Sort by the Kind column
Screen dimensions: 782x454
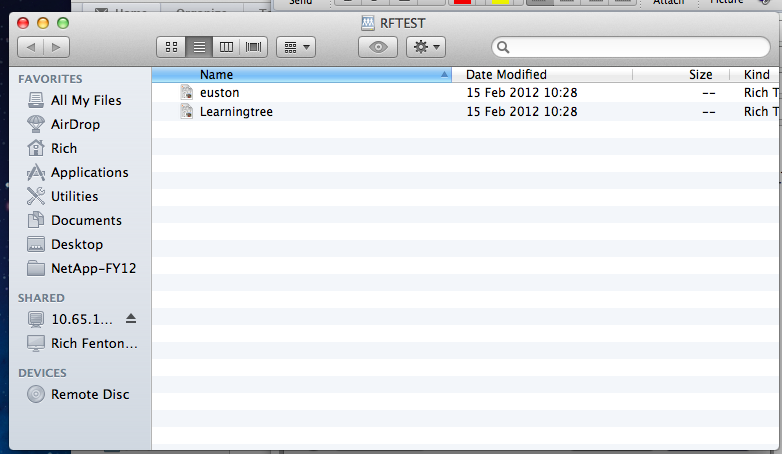755,75
